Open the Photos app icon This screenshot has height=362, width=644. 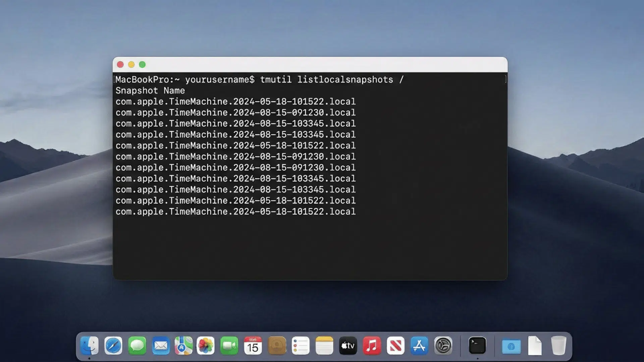[206, 346]
